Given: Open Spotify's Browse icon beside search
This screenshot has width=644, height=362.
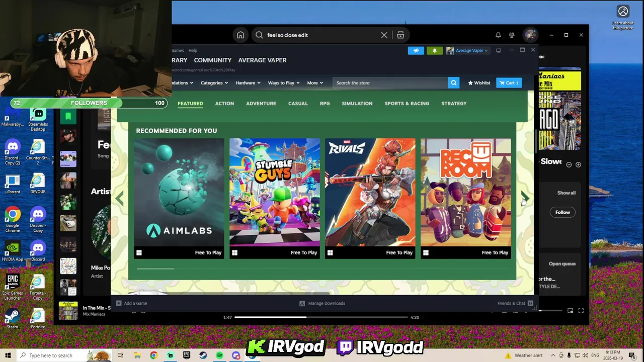Looking at the screenshot, I should (400, 35).
